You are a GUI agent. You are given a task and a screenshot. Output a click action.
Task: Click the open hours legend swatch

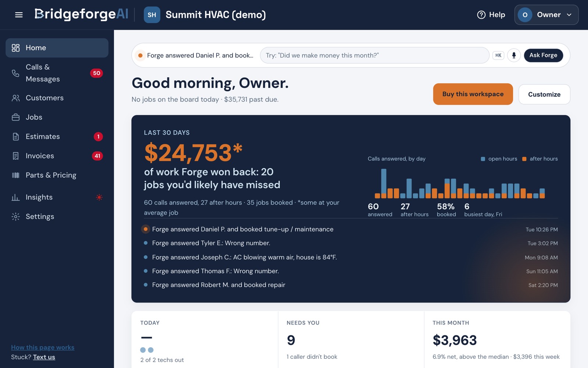(x=483, y=159)
